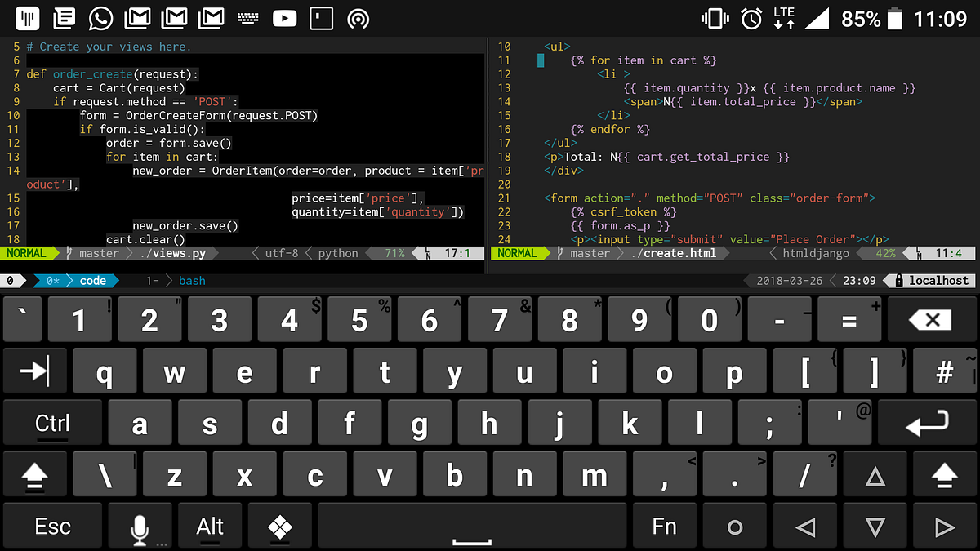Tap the YouTube notification icon
Image resolution: width=980 pixels, height=551 pixels.
284,18
